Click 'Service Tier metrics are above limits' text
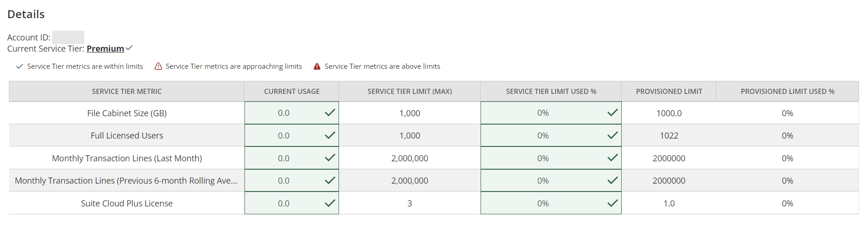Viewport: 868px width, 225px height. 382,66
